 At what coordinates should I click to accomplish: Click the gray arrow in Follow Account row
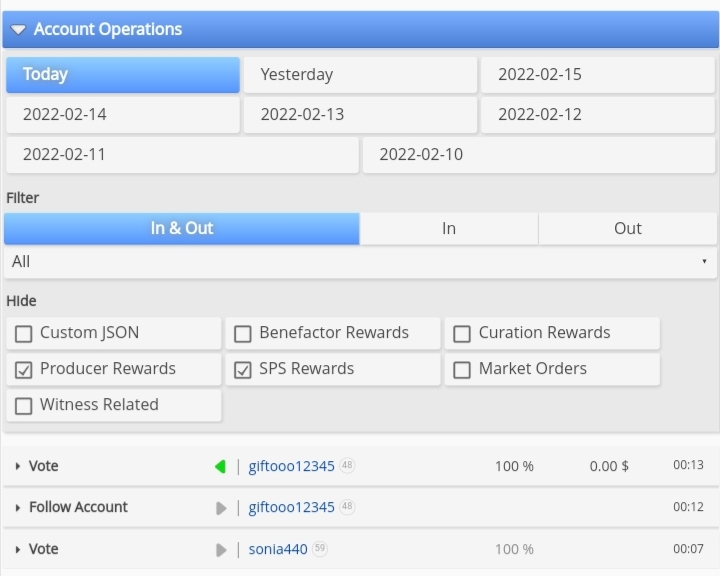pos(221,508)
